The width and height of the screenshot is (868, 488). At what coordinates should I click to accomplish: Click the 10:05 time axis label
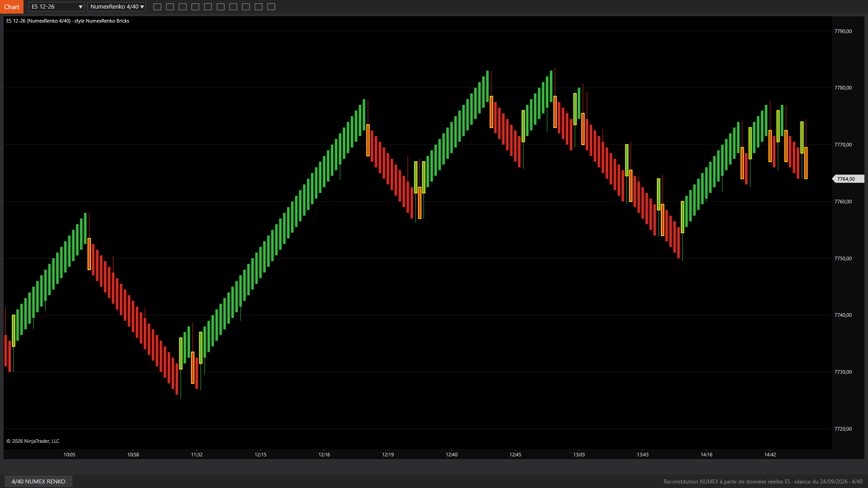69,455
